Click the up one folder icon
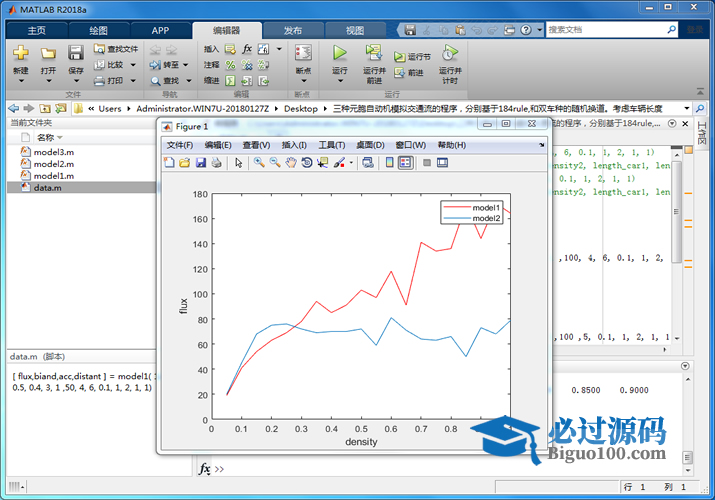Image resolution: width=715 pixels, height=500 pixels. 45,108
